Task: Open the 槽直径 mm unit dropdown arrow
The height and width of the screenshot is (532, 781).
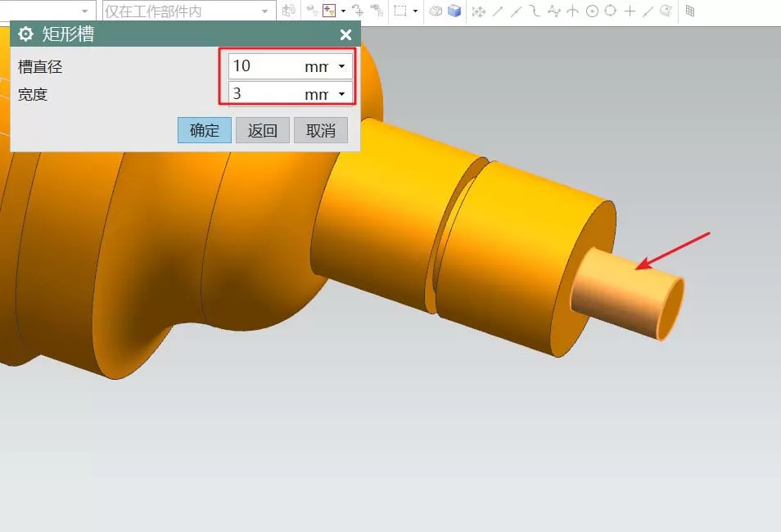Action: (341, 66)
